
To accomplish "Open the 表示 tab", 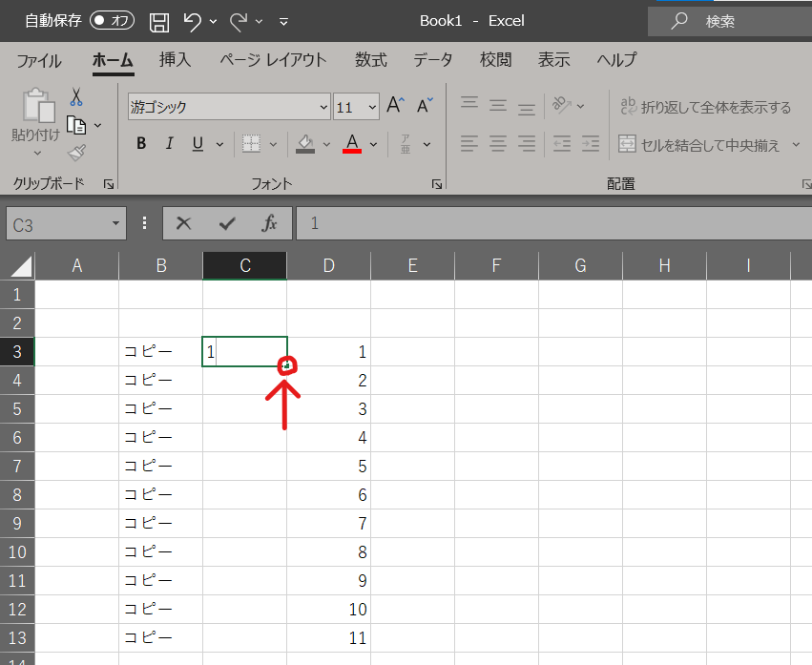I will pyautogui.click(x=553, y=59).
